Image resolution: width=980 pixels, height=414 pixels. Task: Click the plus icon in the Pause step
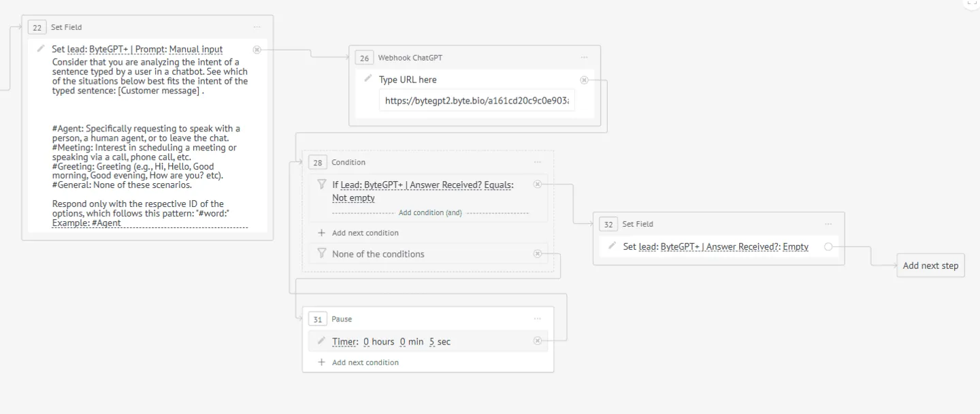[x=322, y=362]
